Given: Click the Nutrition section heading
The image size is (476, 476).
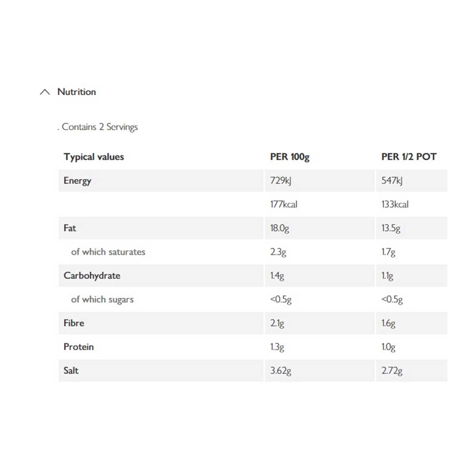Looking at the screenshot, I should (x=77, y=92).
